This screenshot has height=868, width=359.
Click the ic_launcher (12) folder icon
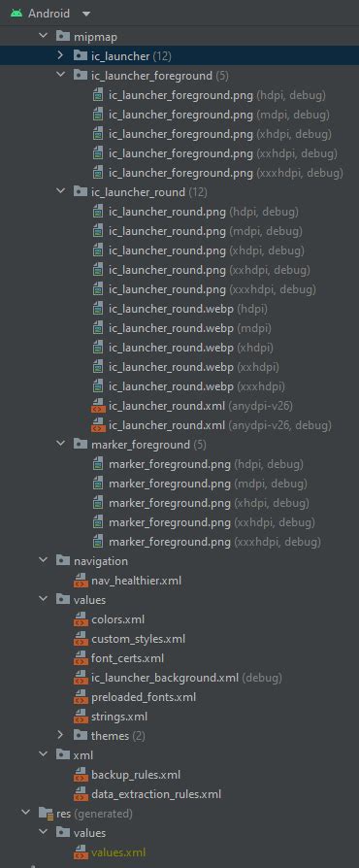[81, 56]
